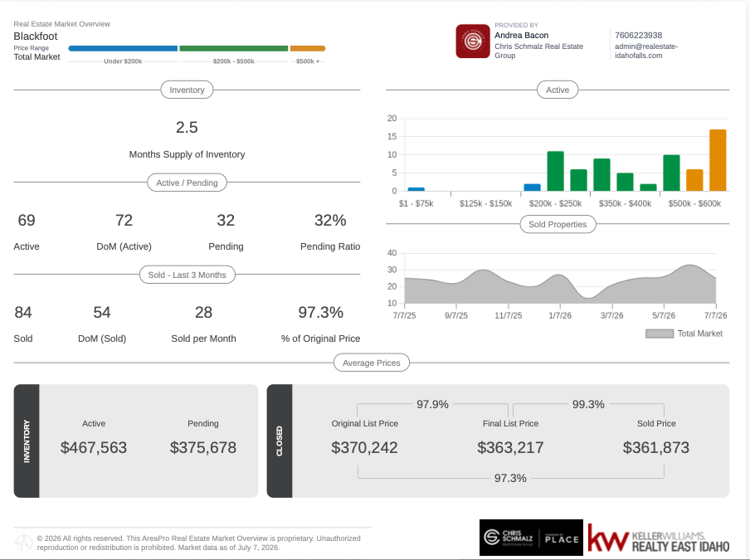Click the admin@realestate-idahofalls.com email

pos(645,51)
